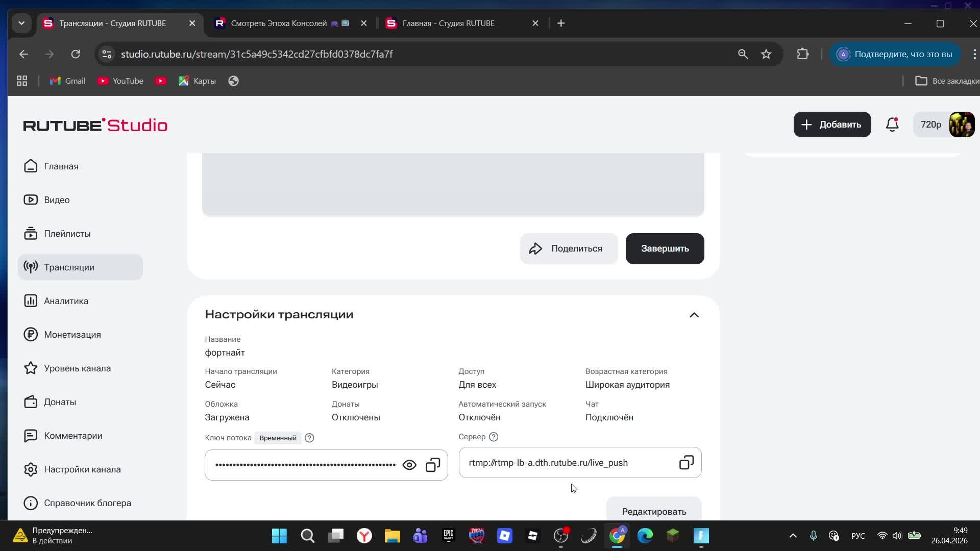Reveal stream key with eye icon
980x551 pixels.
click(x=409, y=465)
